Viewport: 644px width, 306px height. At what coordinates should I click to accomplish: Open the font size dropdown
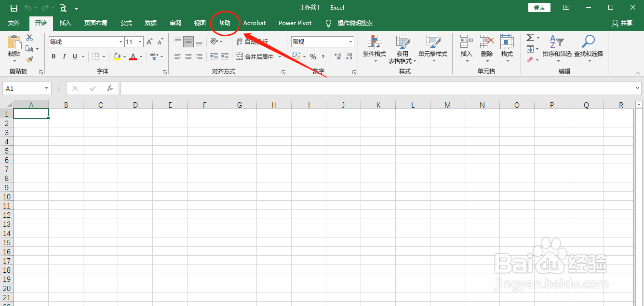coord(140,42)
